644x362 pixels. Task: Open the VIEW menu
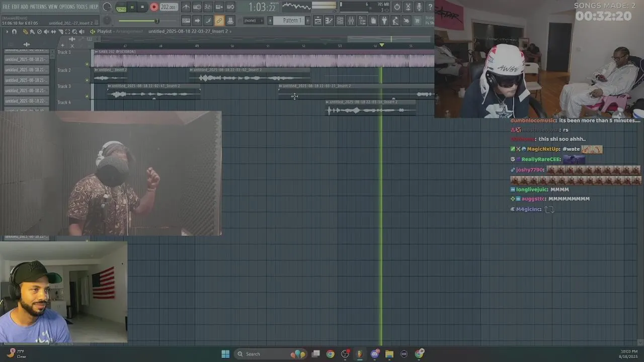click(53, 7)
